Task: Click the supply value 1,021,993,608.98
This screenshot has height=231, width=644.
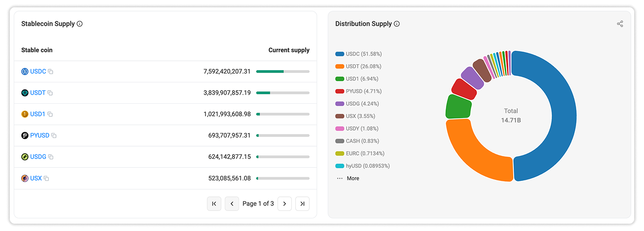Action: tap(227, 114)
